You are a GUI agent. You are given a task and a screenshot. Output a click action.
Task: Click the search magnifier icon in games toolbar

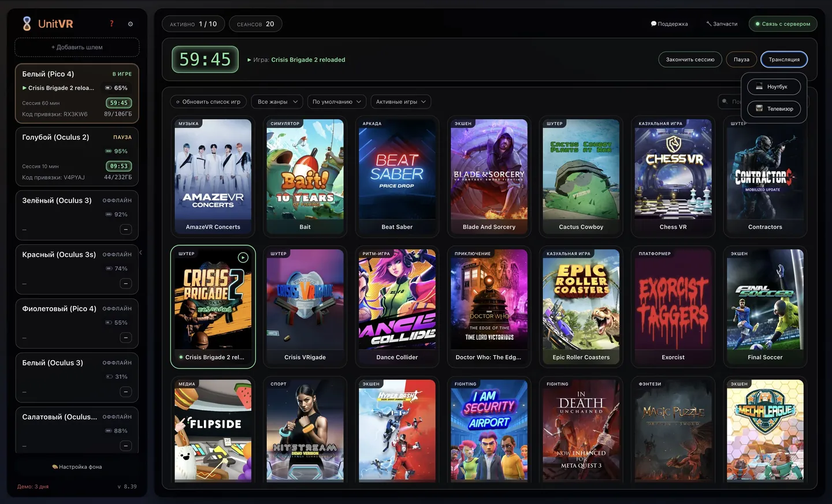[x=725, y=102]
